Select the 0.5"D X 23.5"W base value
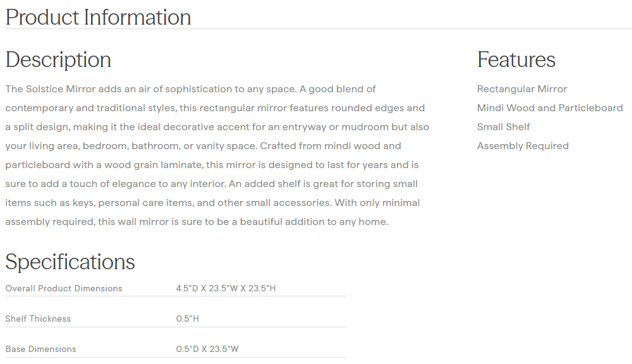This screenshot has width=632, height=364. click(x=207, y=349)
